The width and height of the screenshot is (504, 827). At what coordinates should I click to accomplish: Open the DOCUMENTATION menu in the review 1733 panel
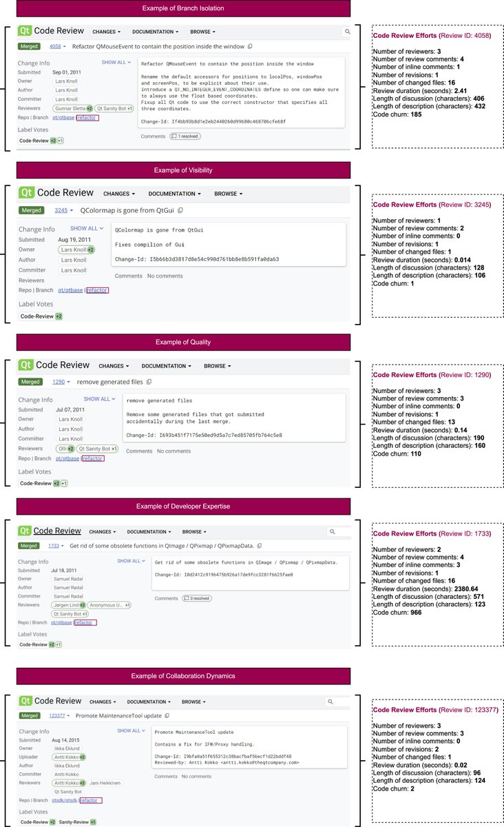tap(150, 532)
